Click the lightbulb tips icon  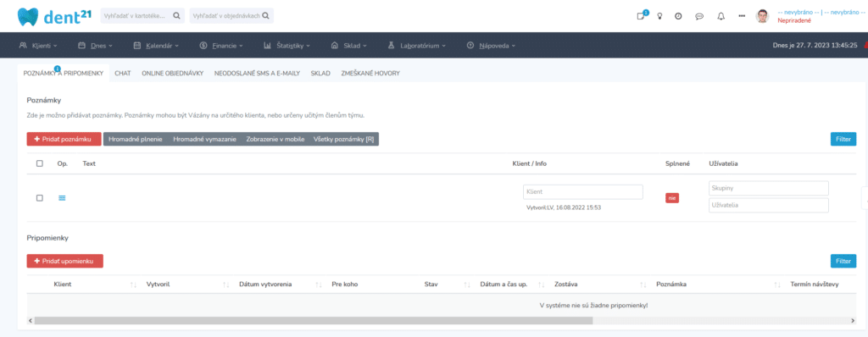pyautogui.click(x=659, y=16)
